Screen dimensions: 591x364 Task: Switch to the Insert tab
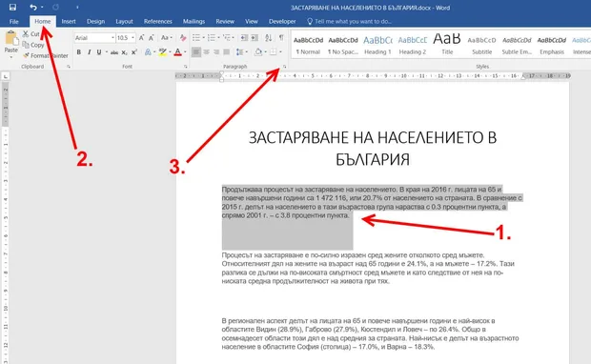pyautogui.click(x=69, y=22)
